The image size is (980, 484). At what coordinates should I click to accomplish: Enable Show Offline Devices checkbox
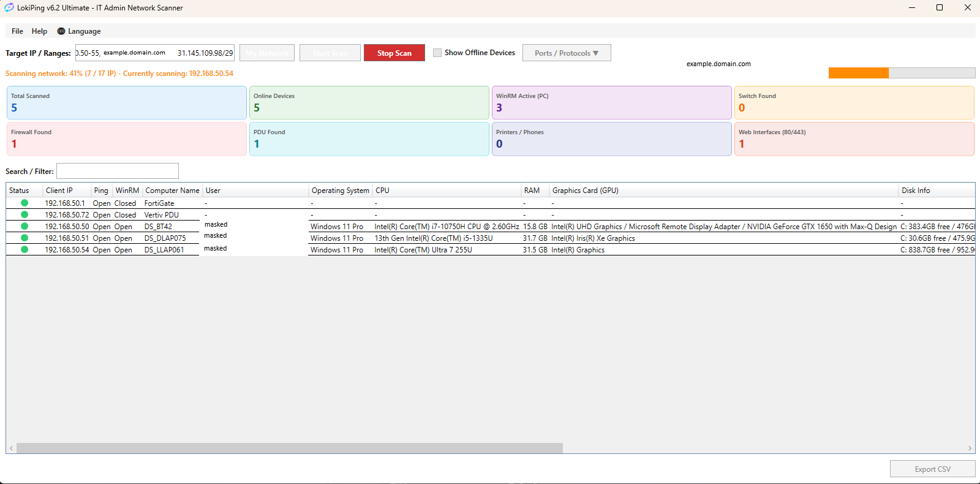[437, 53]
